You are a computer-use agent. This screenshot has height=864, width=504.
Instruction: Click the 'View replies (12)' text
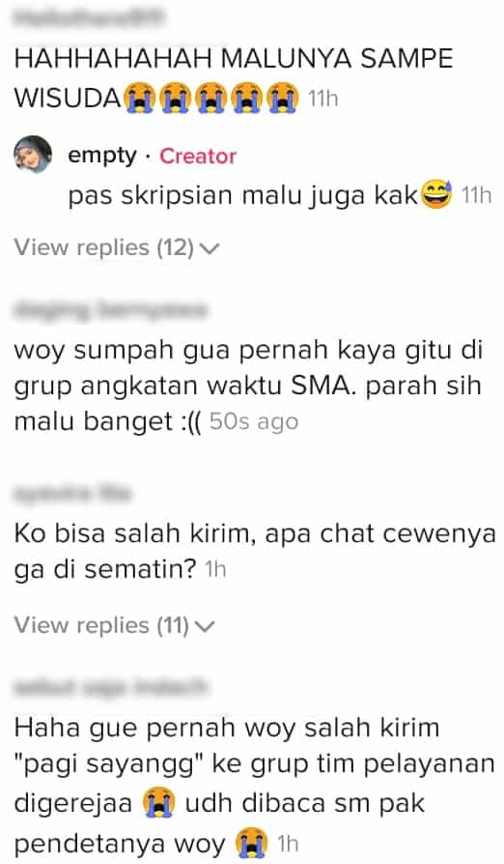tap(103, 248)
